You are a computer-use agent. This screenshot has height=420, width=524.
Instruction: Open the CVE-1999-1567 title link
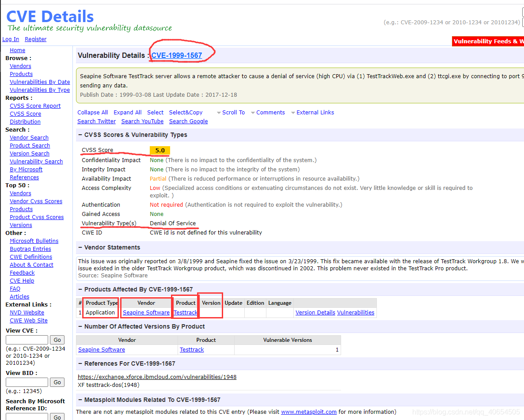177,56
